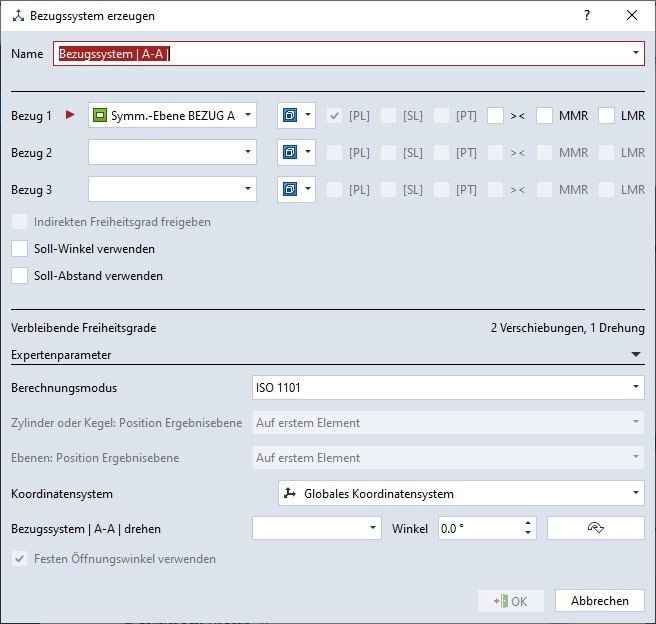Check the Soll-Abstand verwenden option
This screenshot has width=656, height=624.
pyautogui.click(x=19, y=276)
